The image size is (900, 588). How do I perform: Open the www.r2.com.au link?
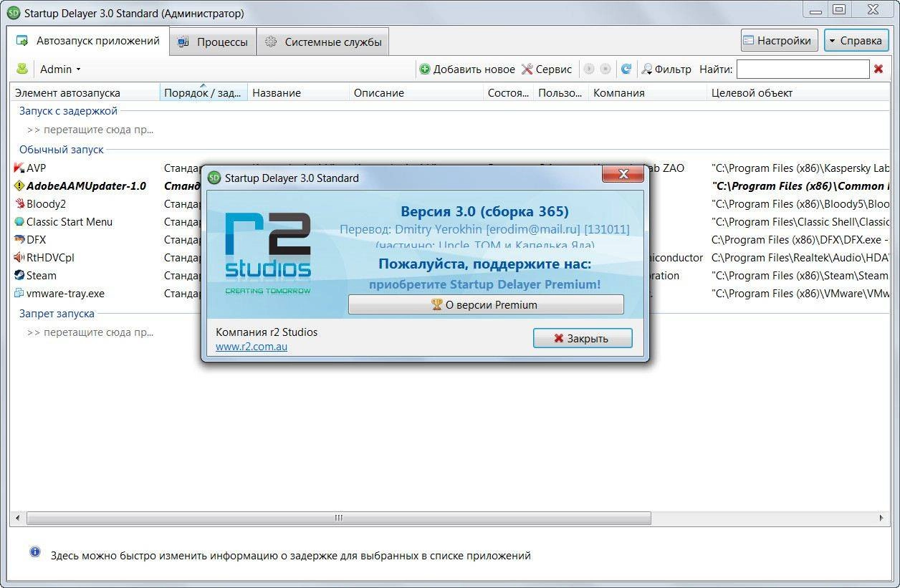tap(252, 347)
